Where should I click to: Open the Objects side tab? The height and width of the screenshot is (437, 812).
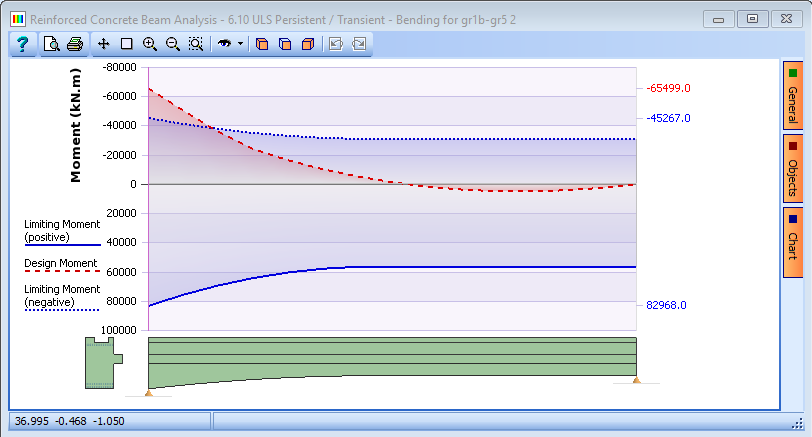pyautogui.click(x=793, y=168)
